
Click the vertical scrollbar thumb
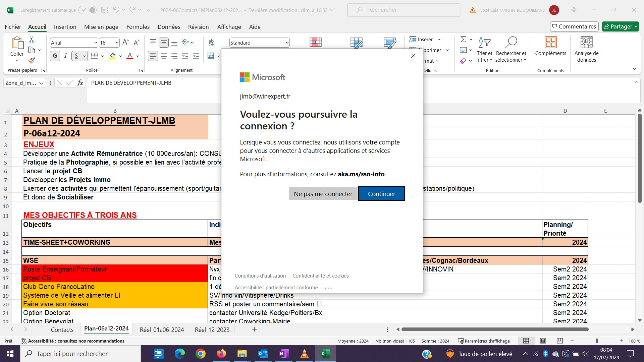(640, 158)
